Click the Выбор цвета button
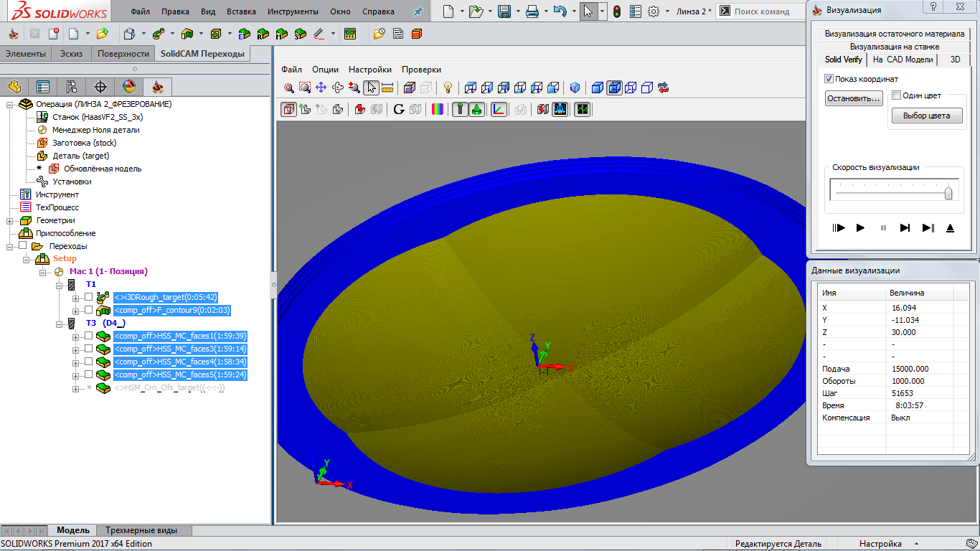The width and height of the screenshot is (980, 551). 927,116
